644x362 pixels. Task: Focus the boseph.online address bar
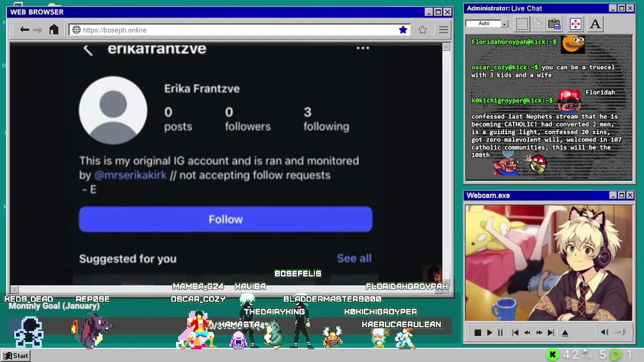click(239, 30)
